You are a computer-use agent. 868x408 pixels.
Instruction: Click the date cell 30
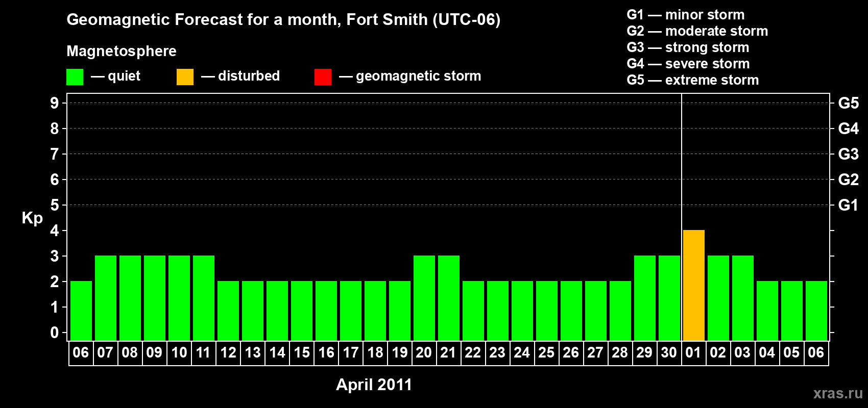tap(669, 353)
